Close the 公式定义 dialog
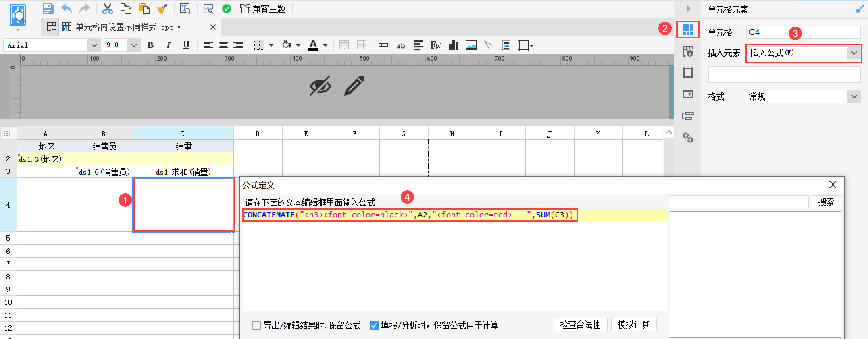Screen dimensions: 868x339 pyautogui.click(x=833, y=185)
